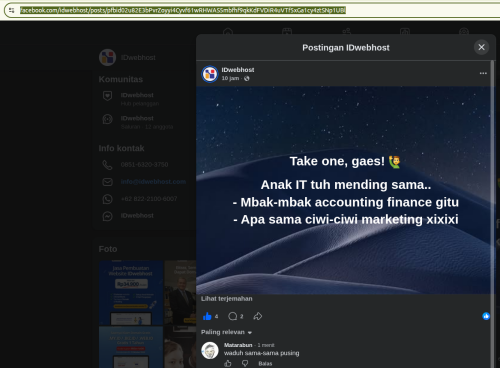Click the Friends icon in Facebook top nav

[346, 32]
